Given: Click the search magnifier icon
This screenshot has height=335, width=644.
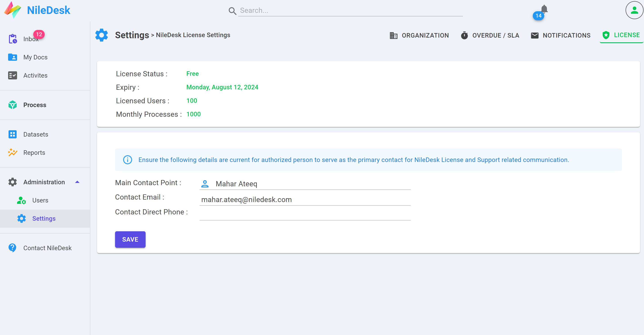Looking at the screenshot, I should click(x=232, y=11).
